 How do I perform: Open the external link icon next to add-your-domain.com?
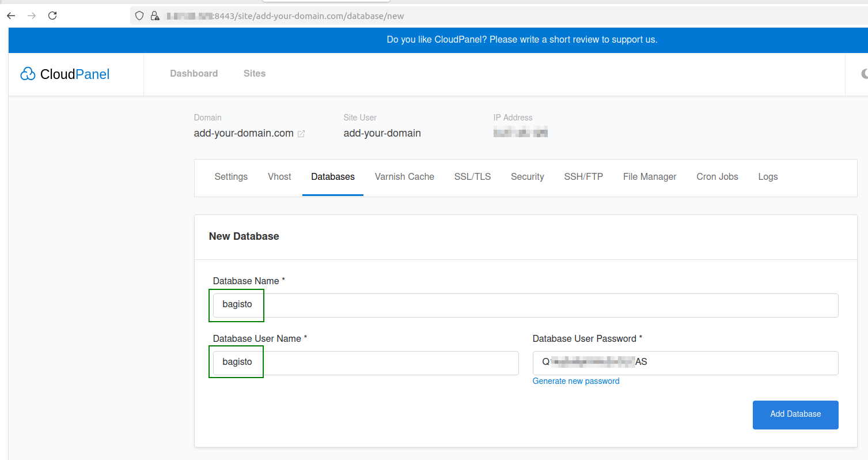pos(301,134)
